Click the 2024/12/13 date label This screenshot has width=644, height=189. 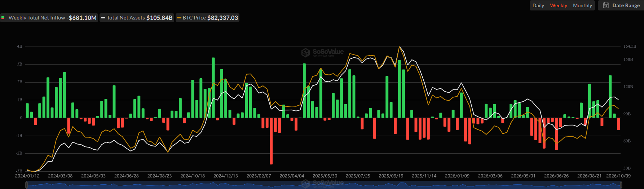(226, 176)
